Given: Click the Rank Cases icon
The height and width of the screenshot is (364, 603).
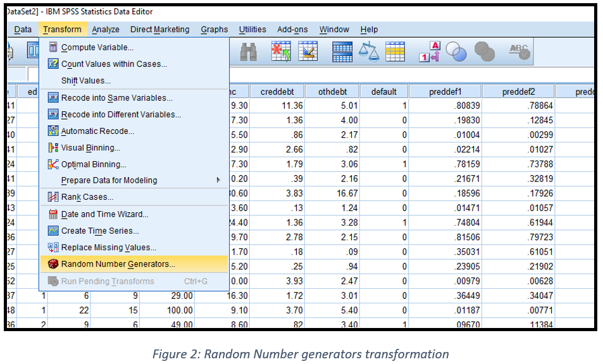Looking at the screenshot, I should 53,197.
